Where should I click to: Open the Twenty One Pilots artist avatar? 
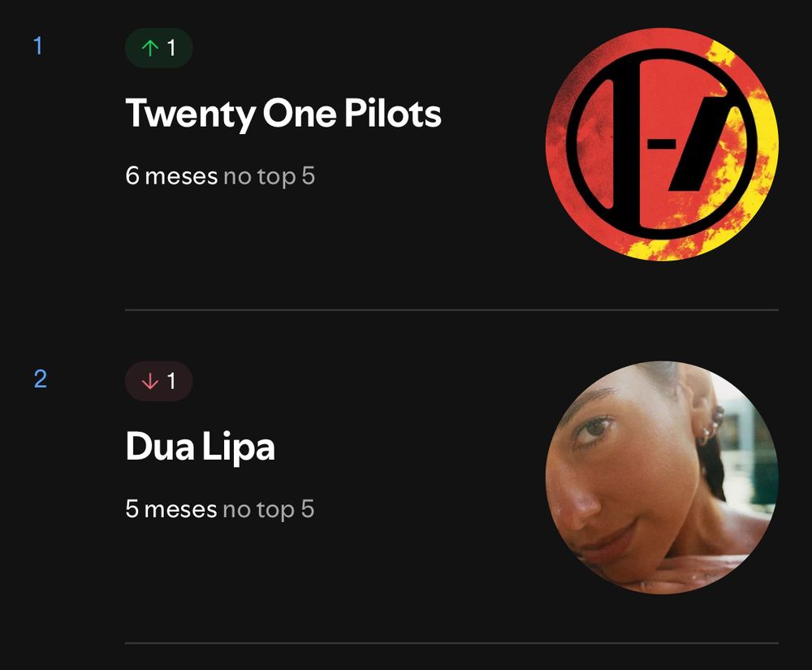tap(662, 144)
